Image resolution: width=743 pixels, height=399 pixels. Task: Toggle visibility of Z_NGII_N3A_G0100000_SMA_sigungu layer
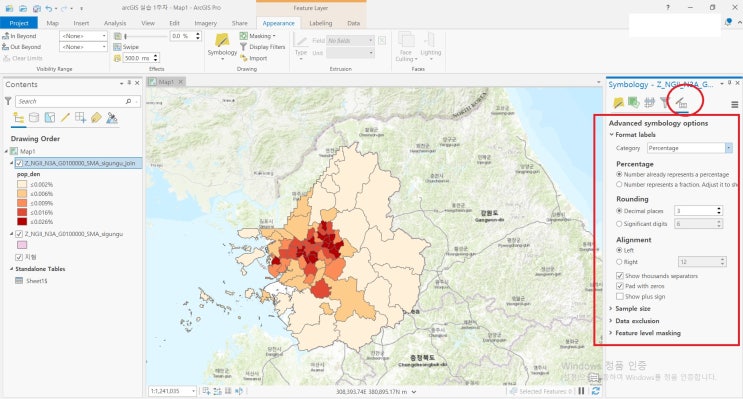[x=19, y=234]
